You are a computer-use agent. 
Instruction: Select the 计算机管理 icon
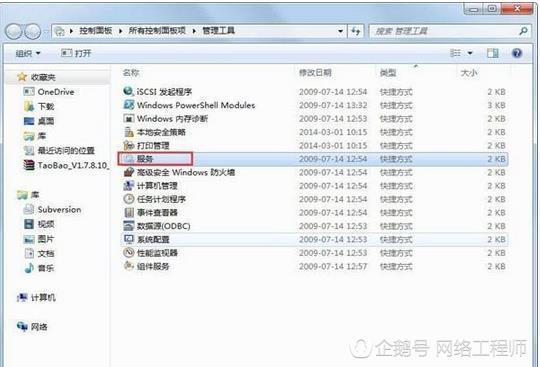pyautogui.click(x=128, y=186)
